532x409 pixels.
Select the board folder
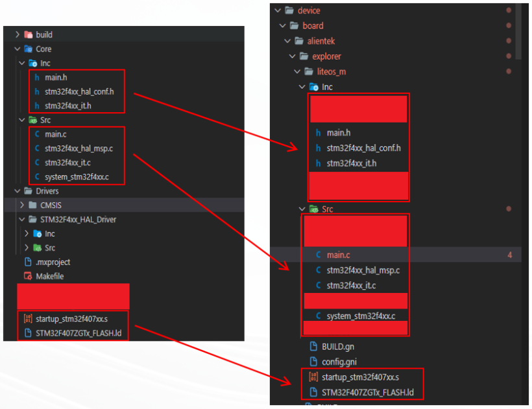click(x=313, y=26)
